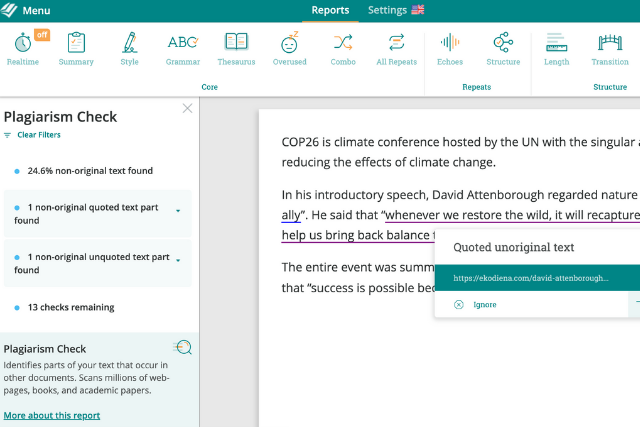Click the plagiarism search magnifier icon
Viewport: 640px width, 427px height.
pos(182,347)
